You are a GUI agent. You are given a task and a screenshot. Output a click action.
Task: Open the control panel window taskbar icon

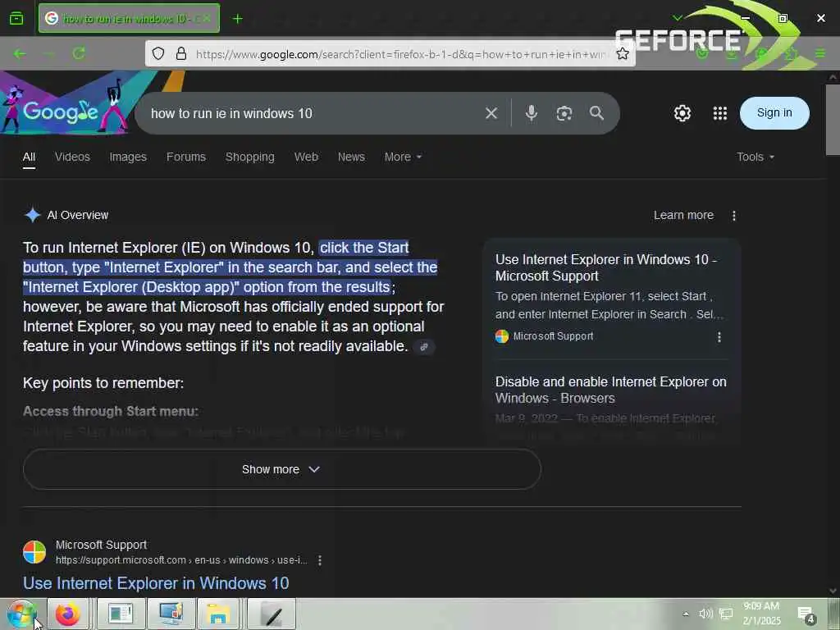coord(121,614)
